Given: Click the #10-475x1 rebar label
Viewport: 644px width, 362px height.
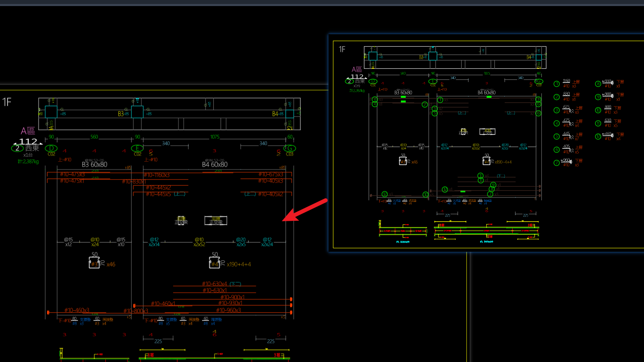Looking at the screenshot, I should 72,181.
